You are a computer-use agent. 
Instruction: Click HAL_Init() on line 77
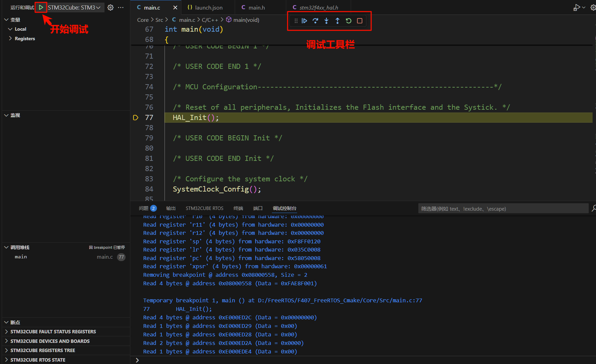[x=196, y=118]
